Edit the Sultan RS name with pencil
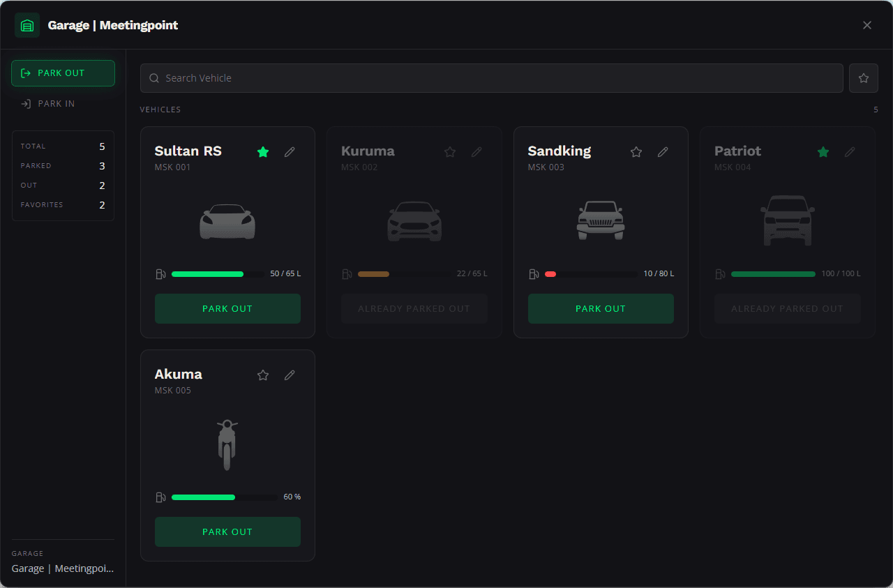This screenshot has width=893, height=588. 290,151
